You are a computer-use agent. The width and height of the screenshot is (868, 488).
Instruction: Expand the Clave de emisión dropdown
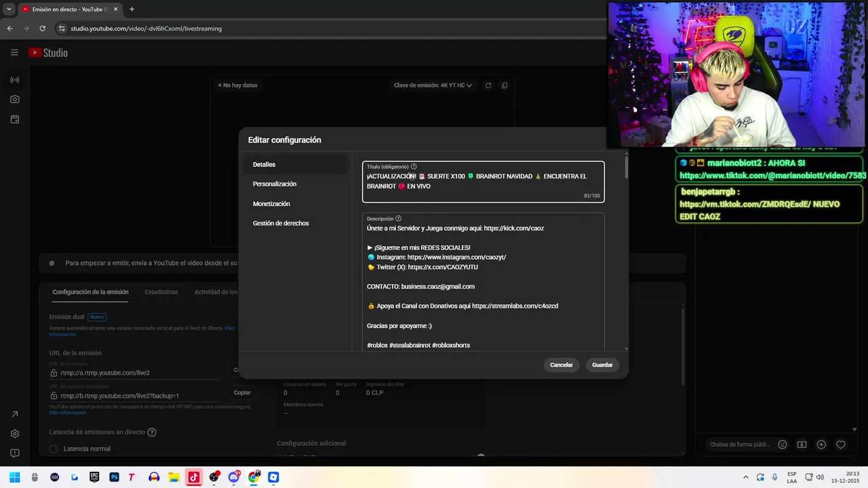[x=433, y=85]
